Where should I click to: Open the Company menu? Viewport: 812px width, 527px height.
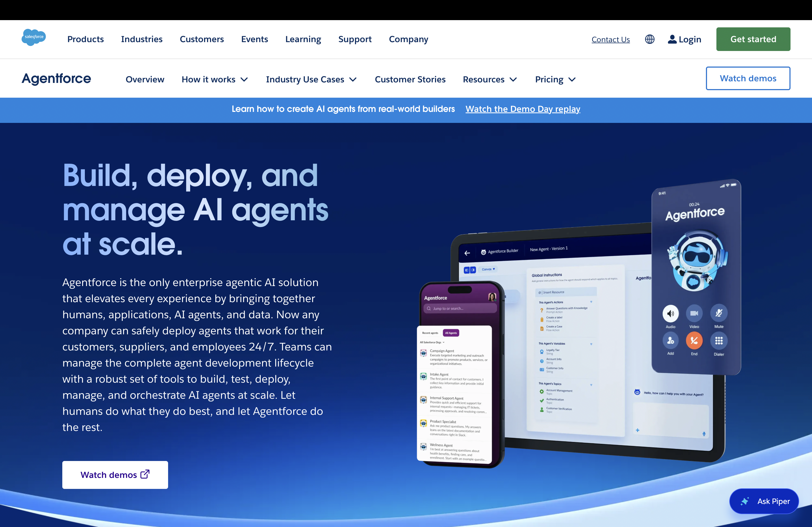[408, 39]
